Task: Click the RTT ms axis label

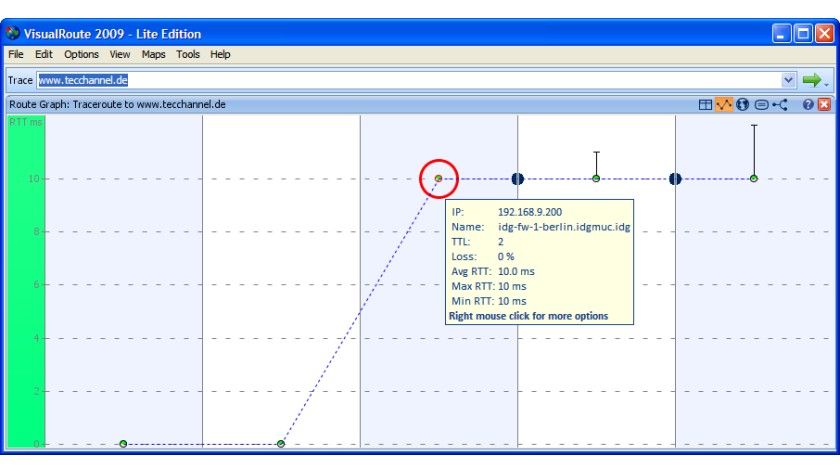Action: click(26, 122)
